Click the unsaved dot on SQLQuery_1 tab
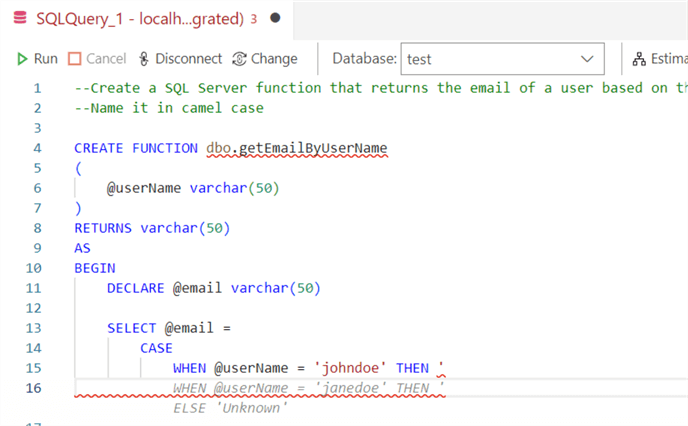The height and width of the screenshot is (426, 688). [275, 18]
